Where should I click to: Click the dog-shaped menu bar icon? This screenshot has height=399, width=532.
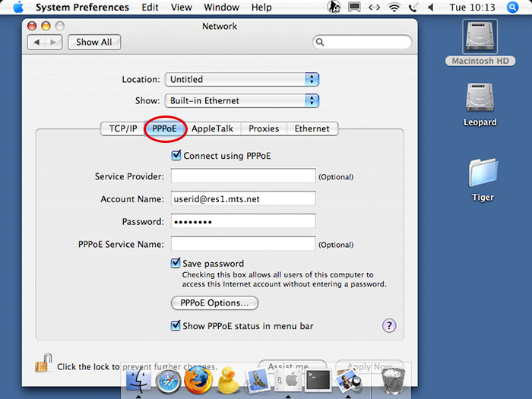pyautogui.click(x=334, y=7)
